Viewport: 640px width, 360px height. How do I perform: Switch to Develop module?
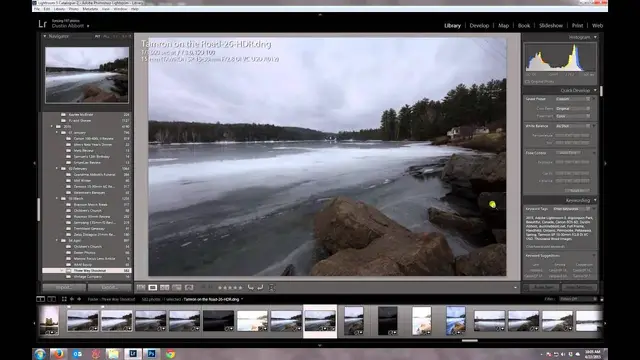[x=479, y=25]
